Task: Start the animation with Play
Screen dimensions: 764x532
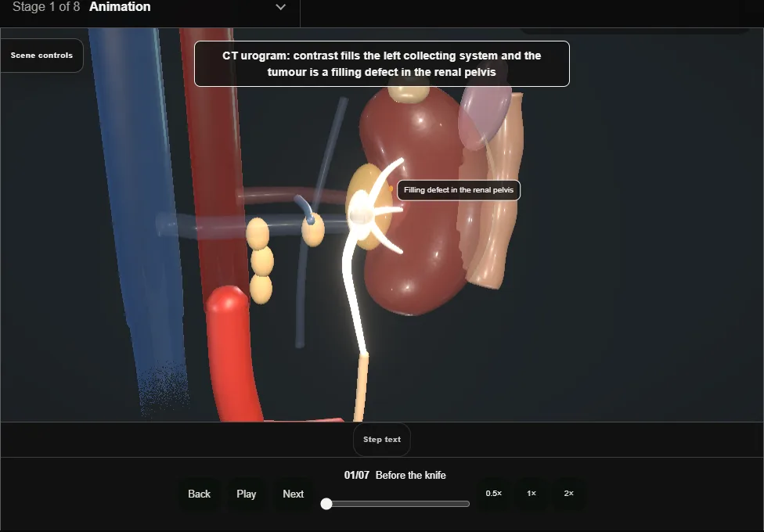Action: (x=247, y=494)
